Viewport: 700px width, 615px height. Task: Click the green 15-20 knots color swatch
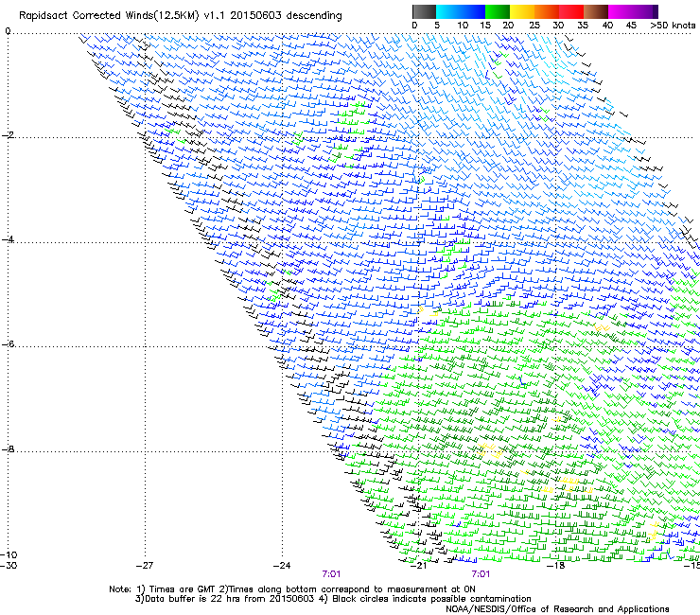click(x=498, y=11)
